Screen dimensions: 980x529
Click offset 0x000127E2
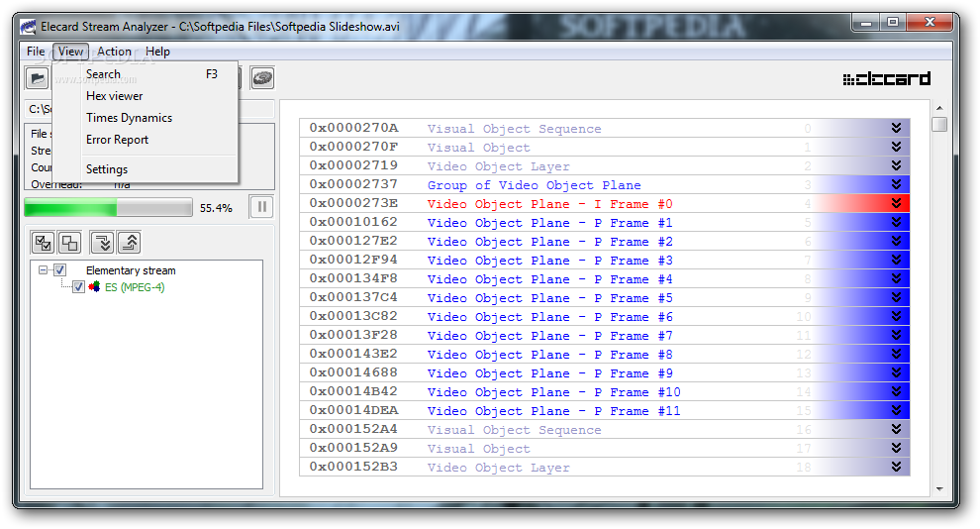coord(353,241)
